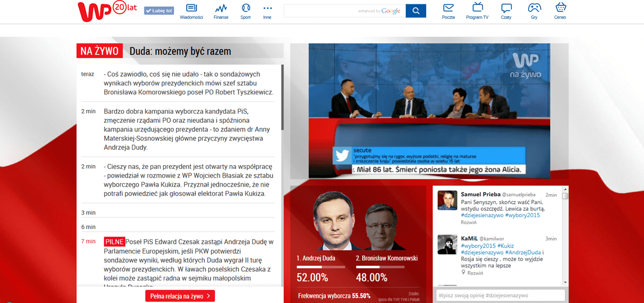This screenshot has width=644, height=303.
Task: Click the opinion input field #dziejesienazywo
Action: click(500, 295)
